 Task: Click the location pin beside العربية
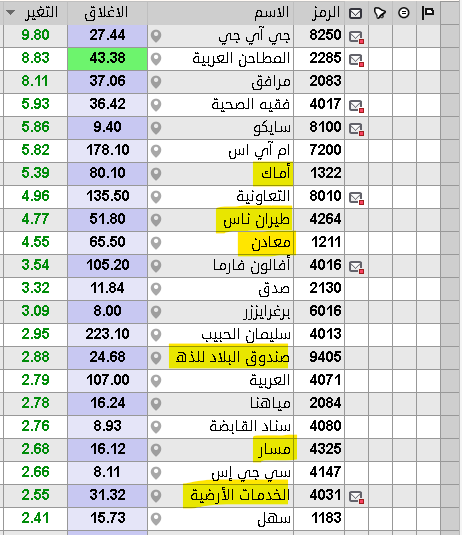156,381
